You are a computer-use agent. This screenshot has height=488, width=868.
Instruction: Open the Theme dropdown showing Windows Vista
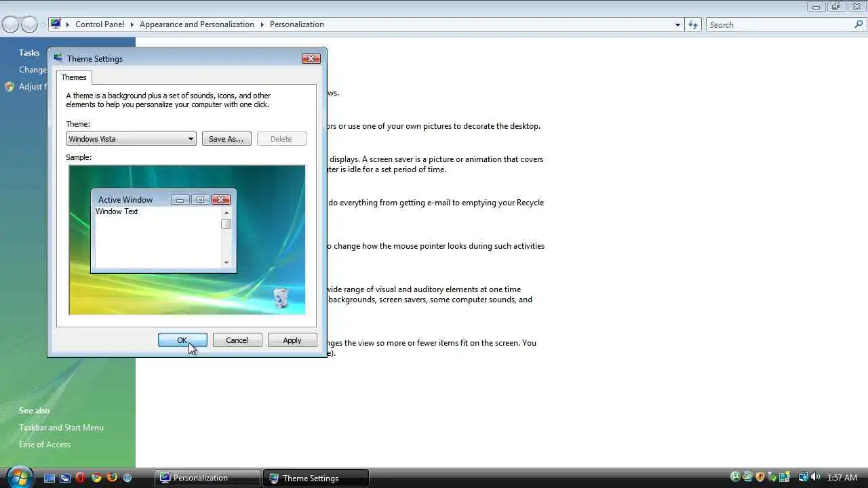pyautogui.click(x=132, y=139)
